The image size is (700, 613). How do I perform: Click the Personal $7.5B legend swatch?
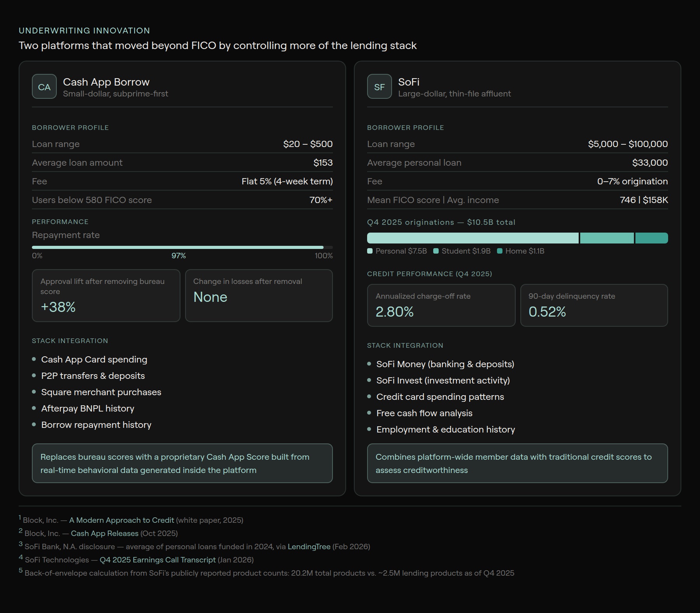[370, 251]
